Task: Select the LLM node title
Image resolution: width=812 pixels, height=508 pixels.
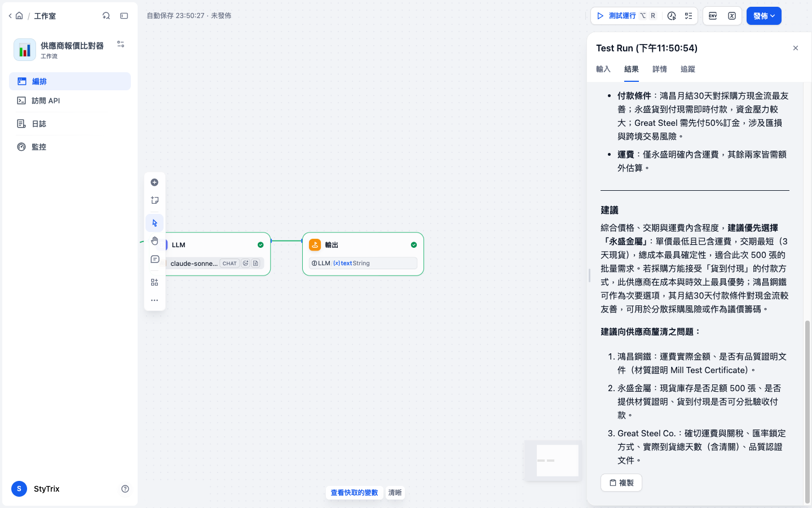Action: [179, 245]
